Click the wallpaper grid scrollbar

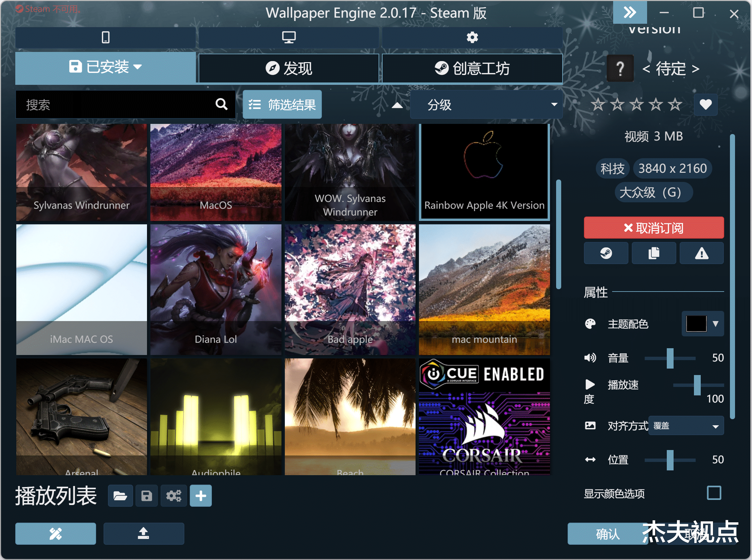[558, 235]
